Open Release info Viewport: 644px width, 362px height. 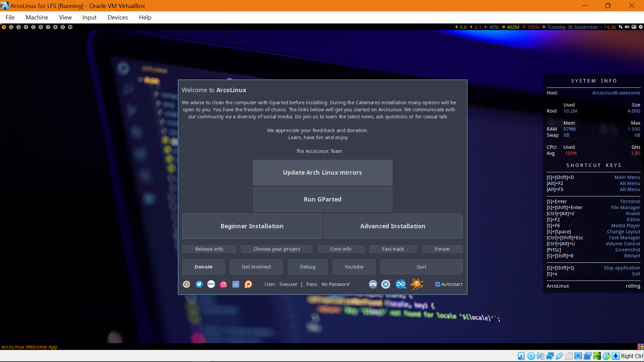coord(209,249)
